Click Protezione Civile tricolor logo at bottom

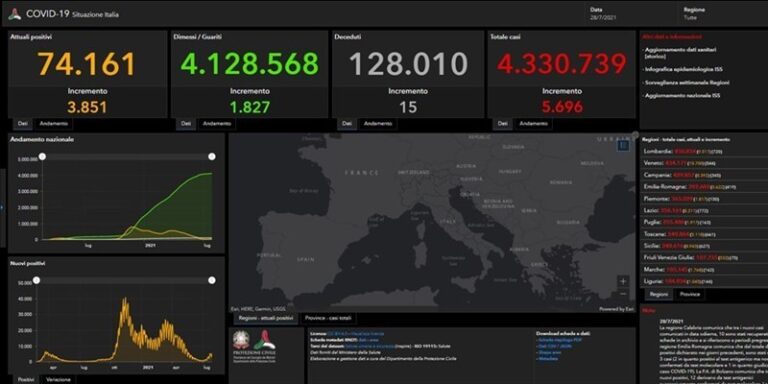point(264,340)
